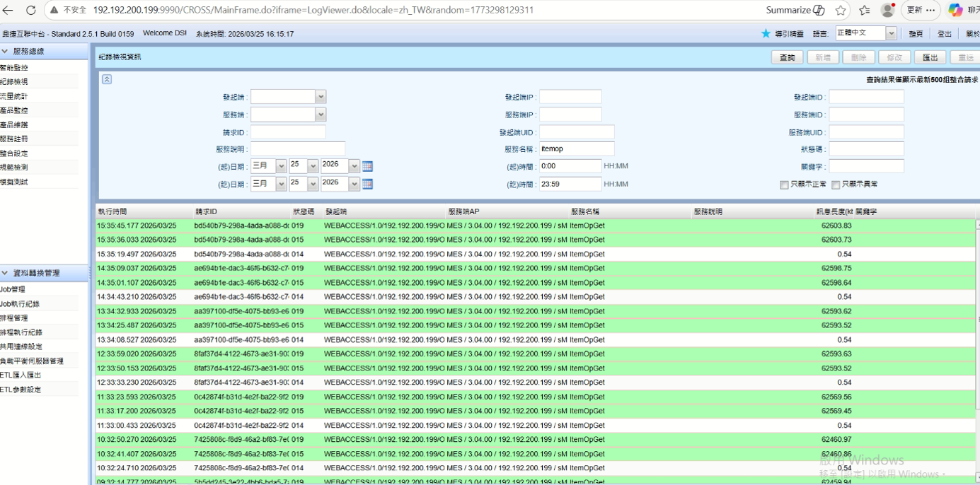Viewport: 980px width, 485px height.
Task: Enable the 只顯示異常 checkbox
Action: 836,185
